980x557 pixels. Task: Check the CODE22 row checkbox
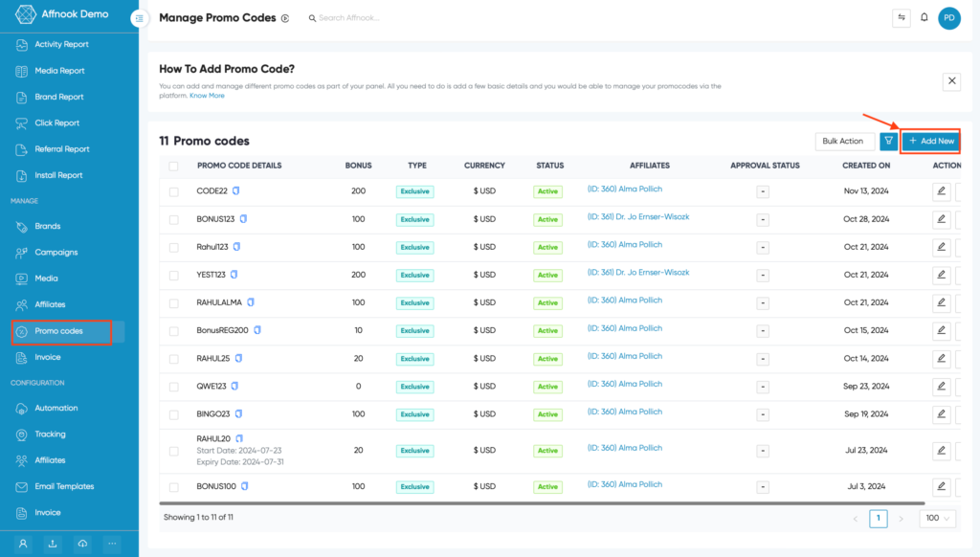[174, 190]
